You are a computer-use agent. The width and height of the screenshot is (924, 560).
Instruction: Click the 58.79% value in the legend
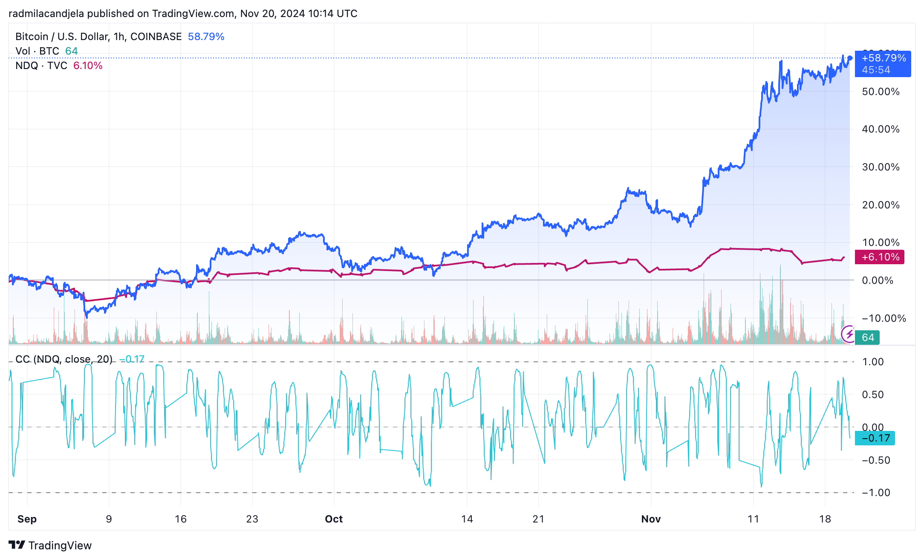coord(206,37)
